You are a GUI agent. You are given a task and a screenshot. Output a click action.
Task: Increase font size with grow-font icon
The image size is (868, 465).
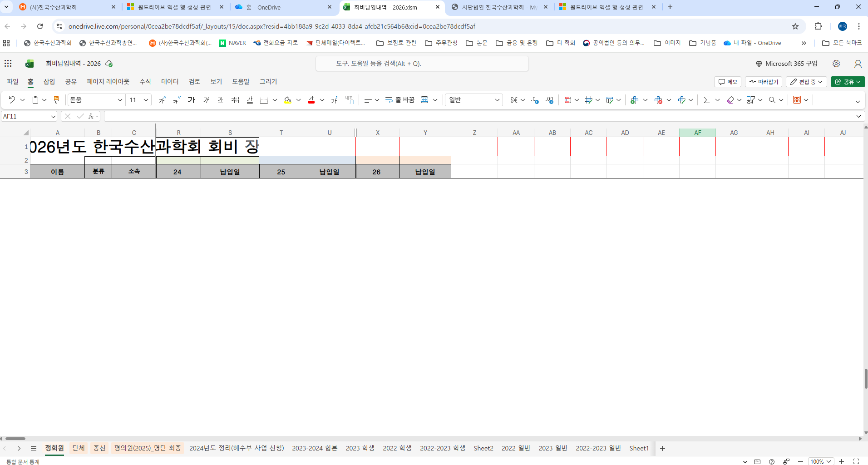(x=162, y=100)
